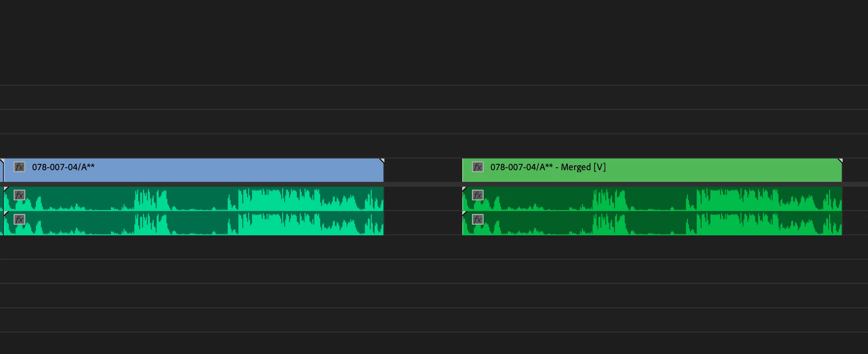This screenshot has width=868, height=354.
Task: Click fx badge on lower audio clip under Merged clip
Action: (478, 219)
